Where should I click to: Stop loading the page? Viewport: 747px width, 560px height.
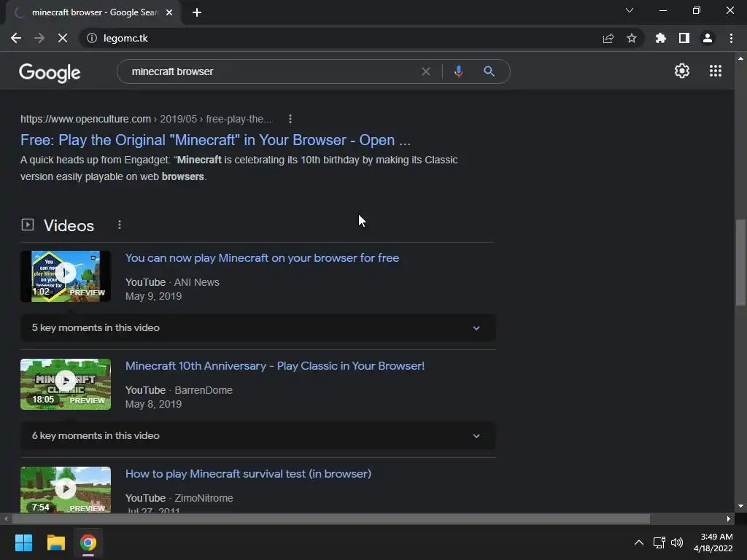point(63,38)
